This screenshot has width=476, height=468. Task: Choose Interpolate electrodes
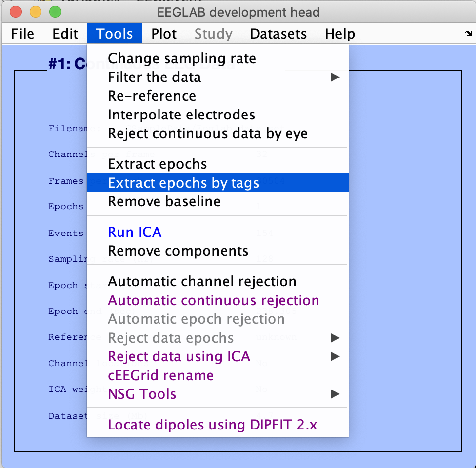pos(218,115)
